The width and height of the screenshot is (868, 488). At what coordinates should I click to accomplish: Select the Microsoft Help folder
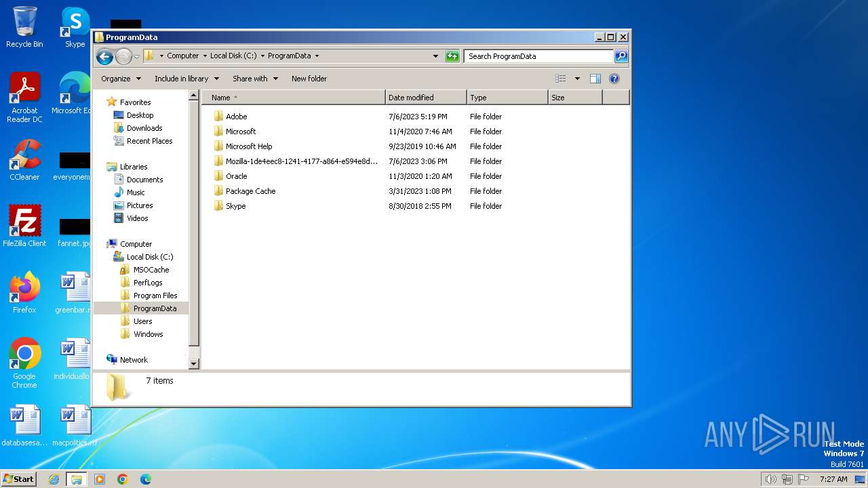[249, 146]
